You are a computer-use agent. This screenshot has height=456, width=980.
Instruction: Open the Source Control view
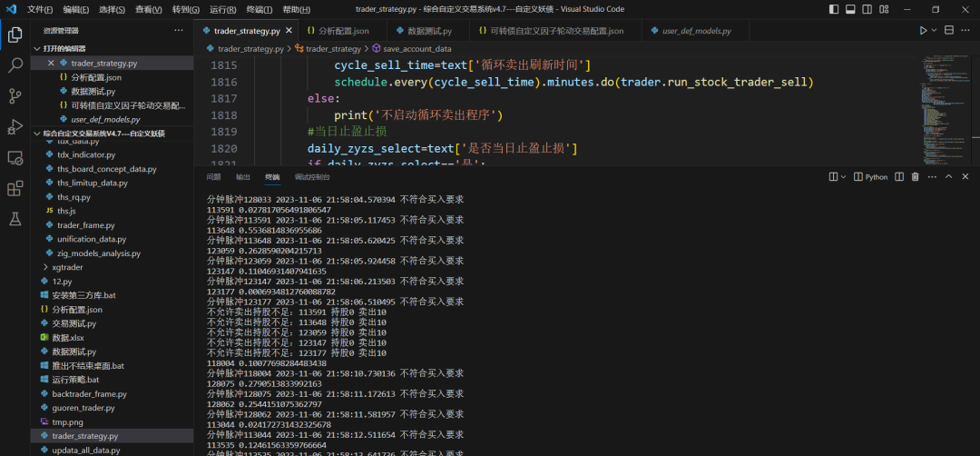15,95
